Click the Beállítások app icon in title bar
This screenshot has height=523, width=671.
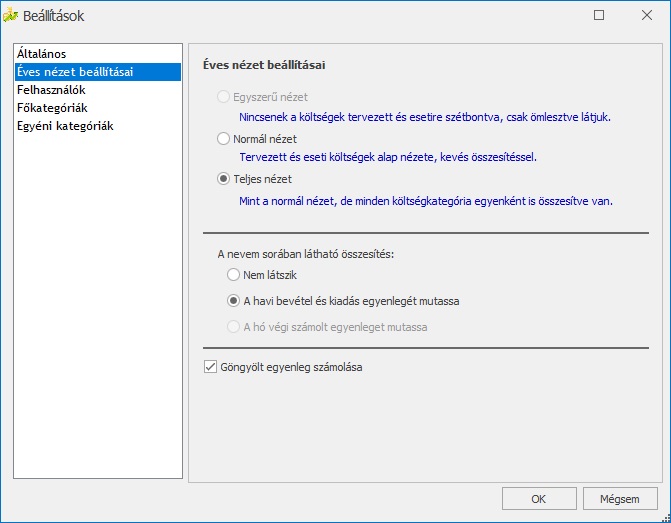(12, 15)
